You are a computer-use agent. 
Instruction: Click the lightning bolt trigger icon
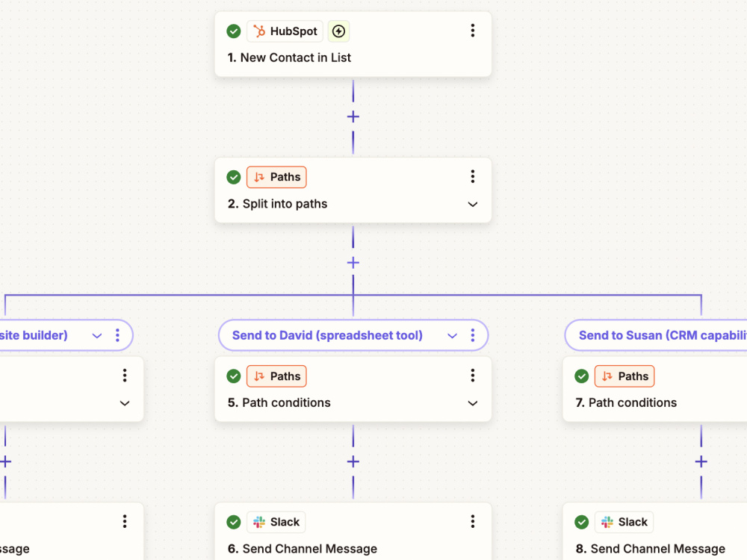(x=338, y=31)
